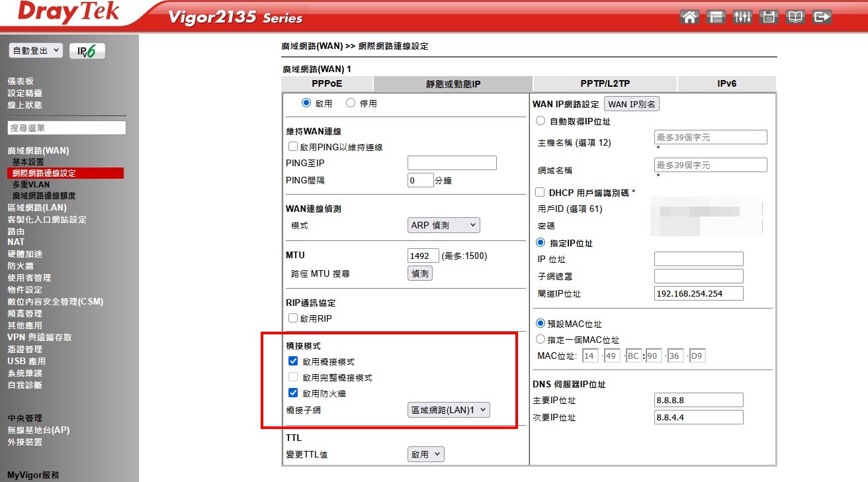
Task: Open the layout panel icon in header
Action: (716, 17)
